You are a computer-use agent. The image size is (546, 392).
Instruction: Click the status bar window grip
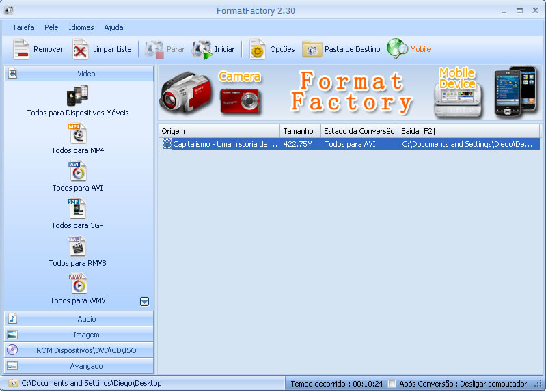(538, 384)
